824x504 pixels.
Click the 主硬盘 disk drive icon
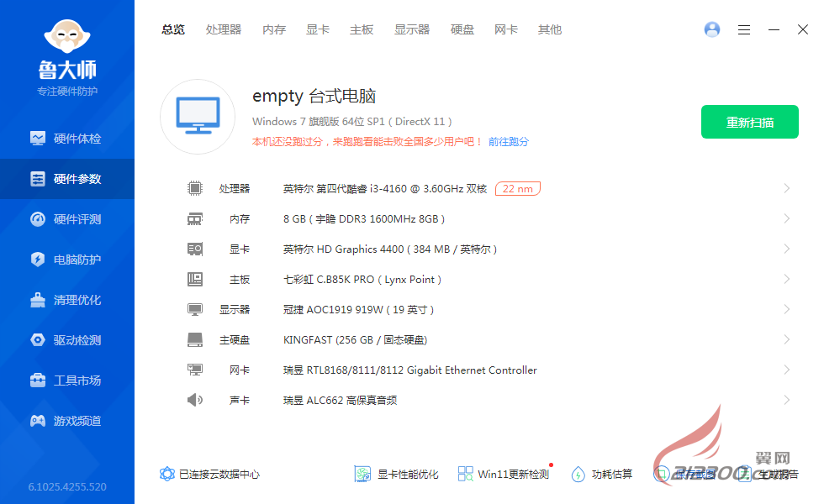pos(195,339)
